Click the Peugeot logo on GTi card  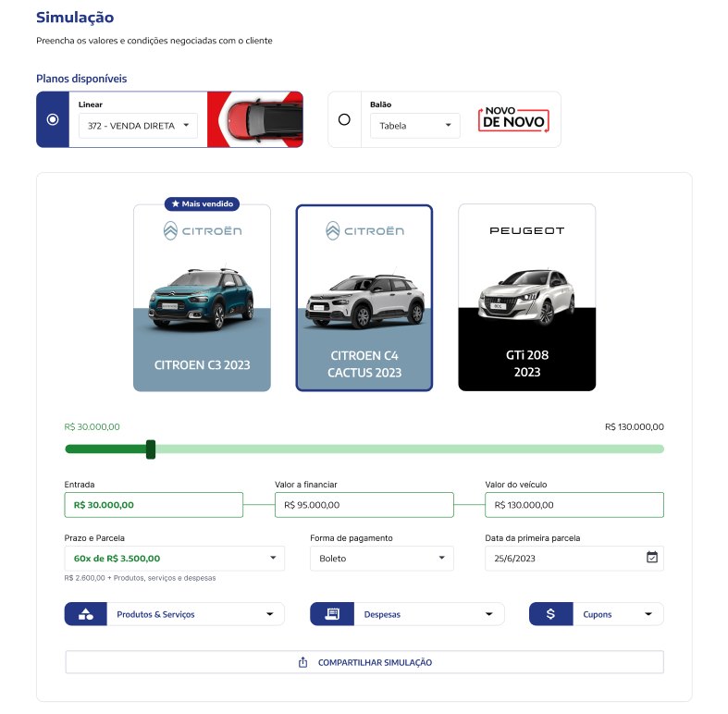(527, 230)
